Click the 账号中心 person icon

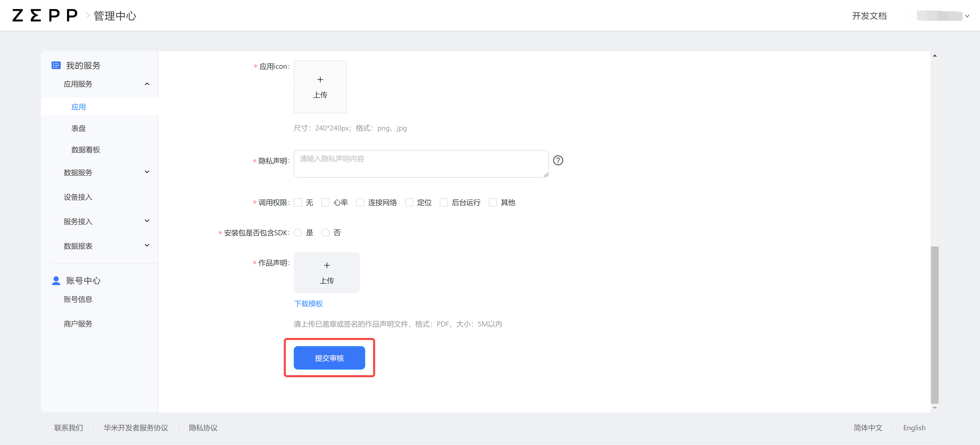pos(56,280)
